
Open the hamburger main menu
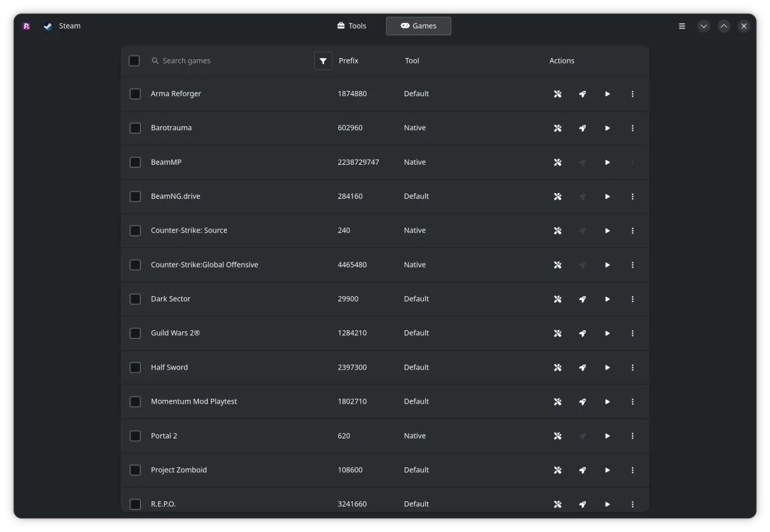(682, 26)
